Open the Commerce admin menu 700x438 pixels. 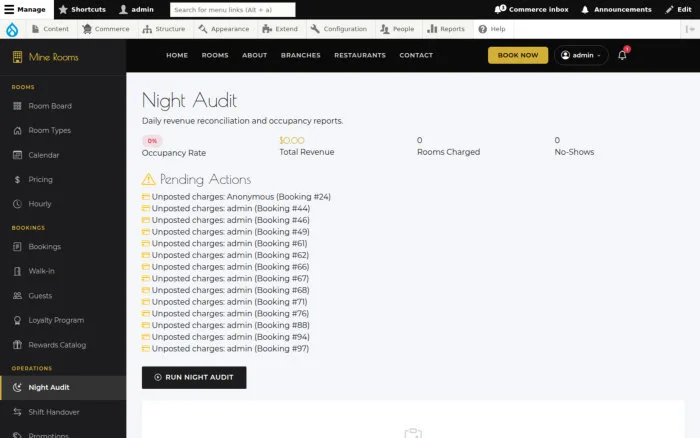pyautogui.click(x=106, y=29)
